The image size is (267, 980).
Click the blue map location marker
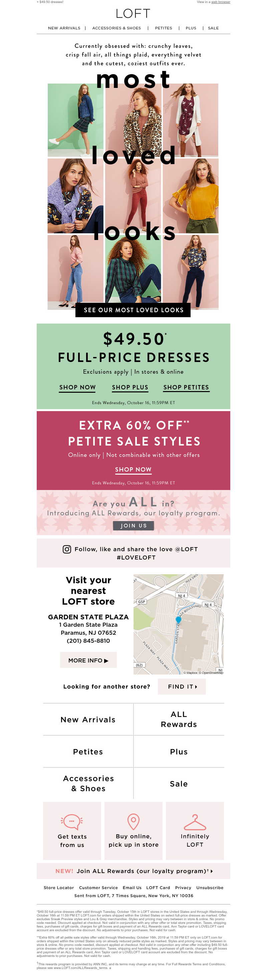pos(178,620)
